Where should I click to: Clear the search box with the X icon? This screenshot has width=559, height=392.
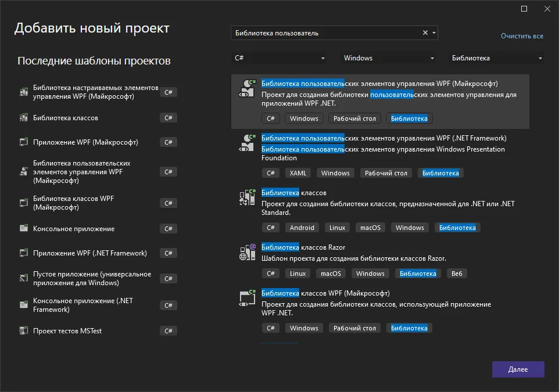tap(425, 33)
